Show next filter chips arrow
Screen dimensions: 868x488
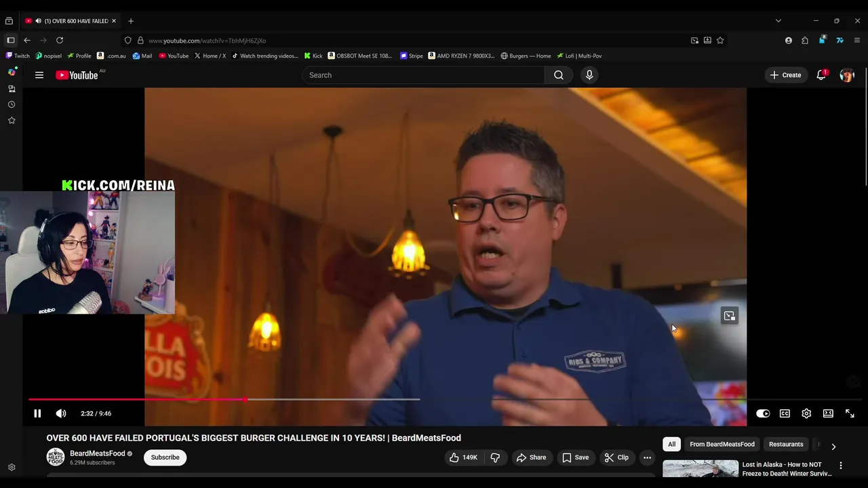(833, 446)
